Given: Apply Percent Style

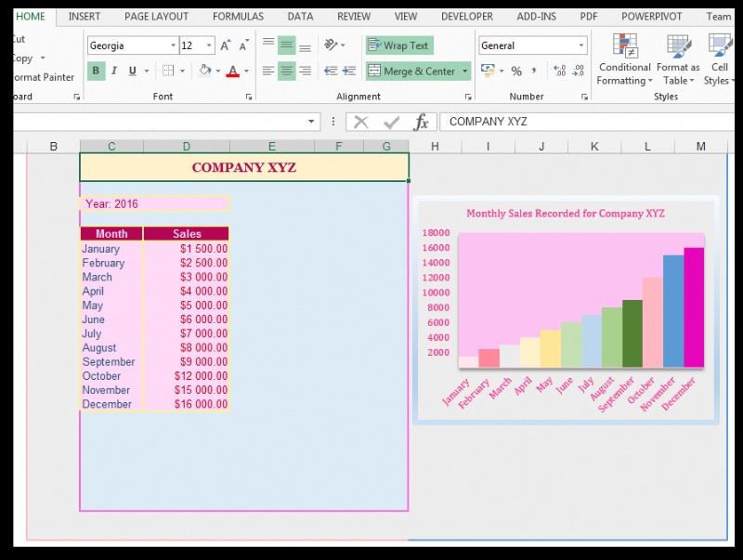Looking at the screenshot, I should [x=516, y=72].
